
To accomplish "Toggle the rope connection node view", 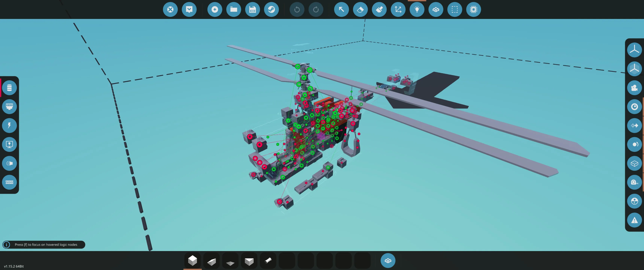I will click(10, 182).
